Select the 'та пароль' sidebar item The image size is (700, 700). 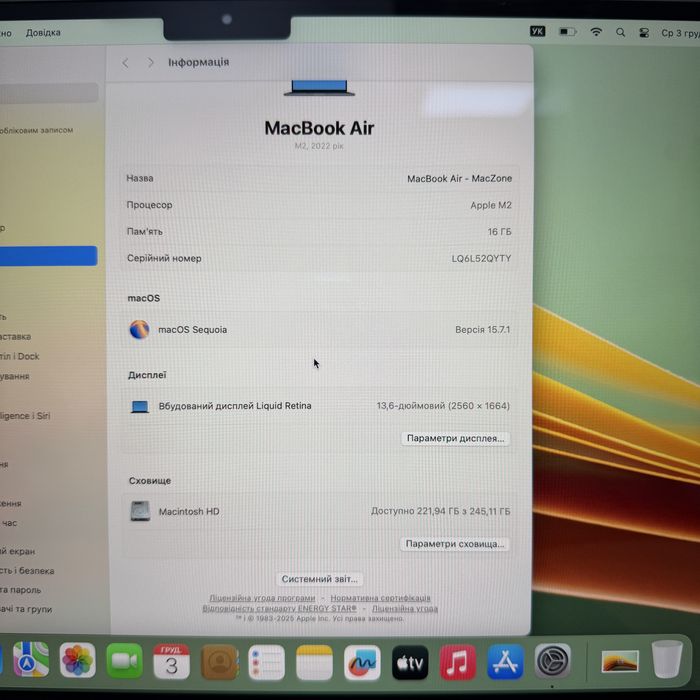click(21, 590)
